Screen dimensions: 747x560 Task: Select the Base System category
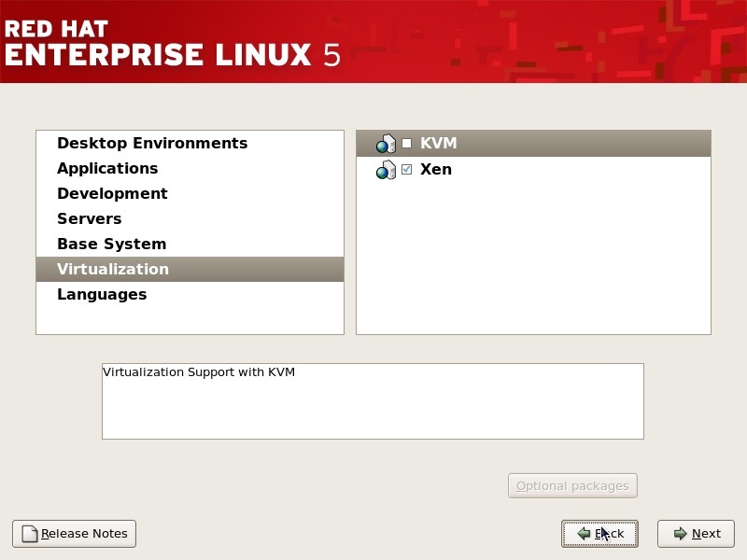click(190, 245)
